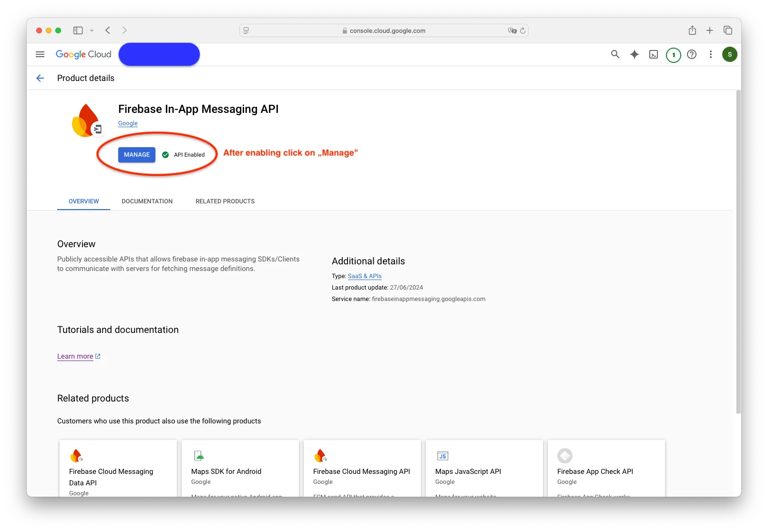Expand the Safari sidebar dropdown chevron
768x532 pixels.
92,30
